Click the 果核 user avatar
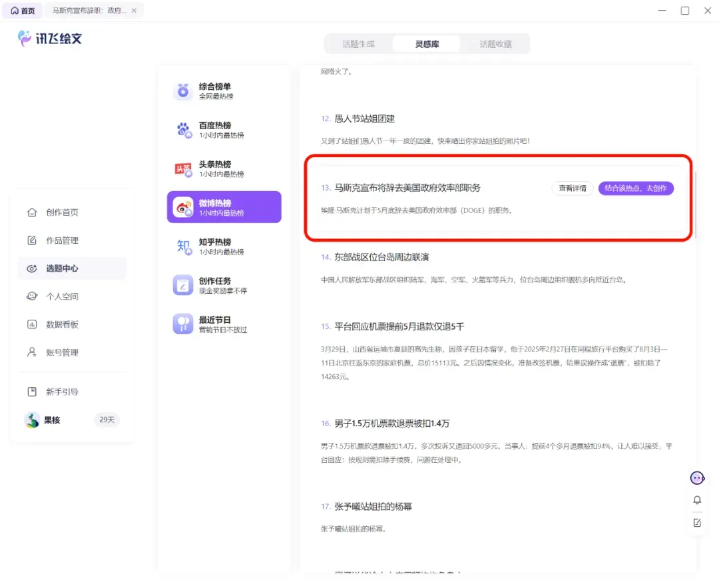This screenshot has height=588, width=719. point(32,420)
